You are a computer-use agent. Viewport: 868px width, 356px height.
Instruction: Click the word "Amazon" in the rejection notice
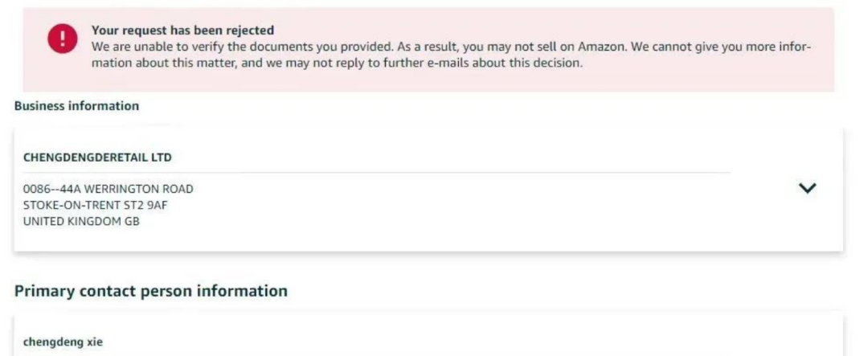coord(602,47)
